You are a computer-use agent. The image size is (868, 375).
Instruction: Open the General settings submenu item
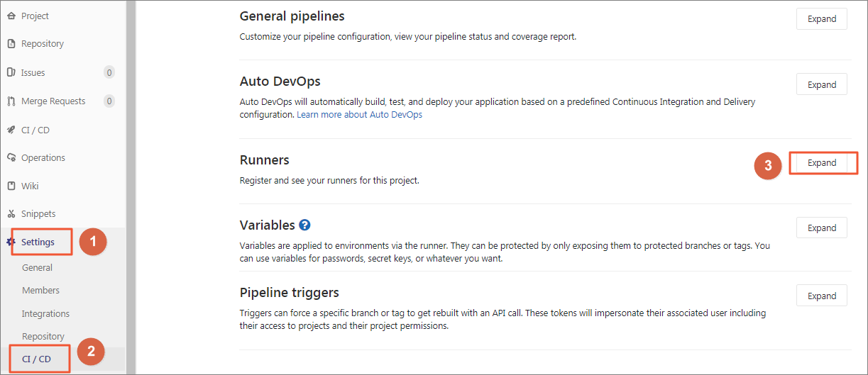37,268
